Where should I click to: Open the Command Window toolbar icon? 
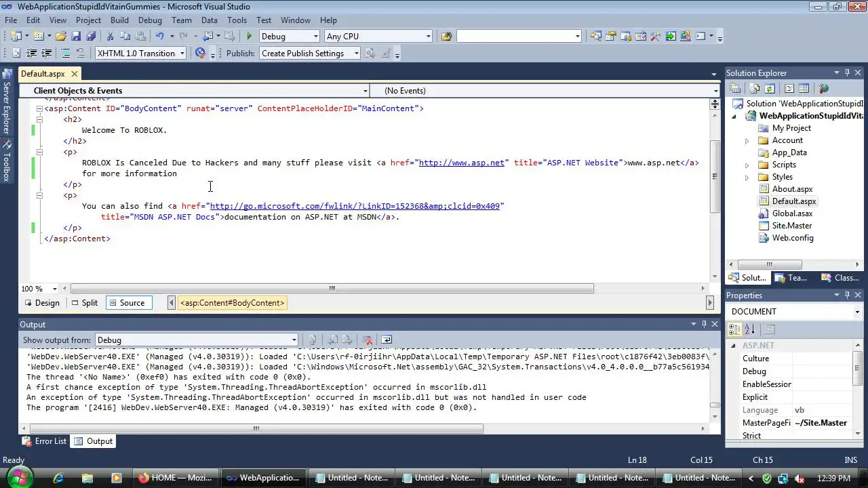[701, 36]
